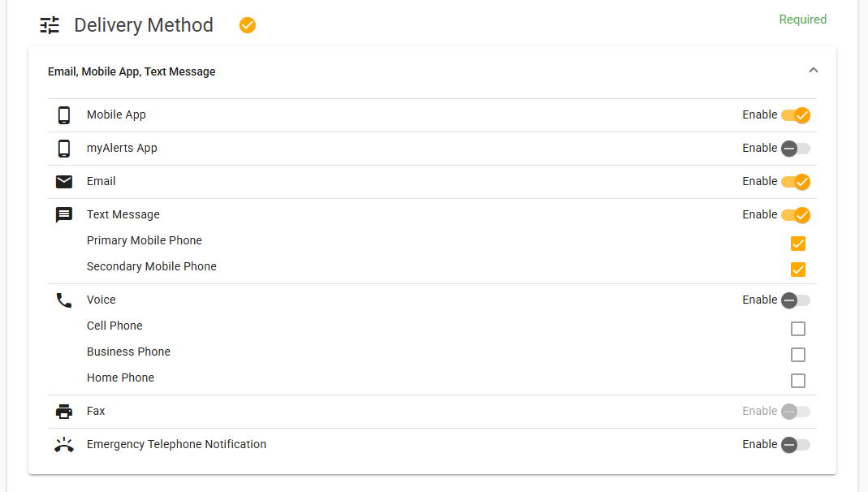Click the Mobile App phone icon
Image resolution: width=868 pixels, height=492 pixels.
(64, 115)
